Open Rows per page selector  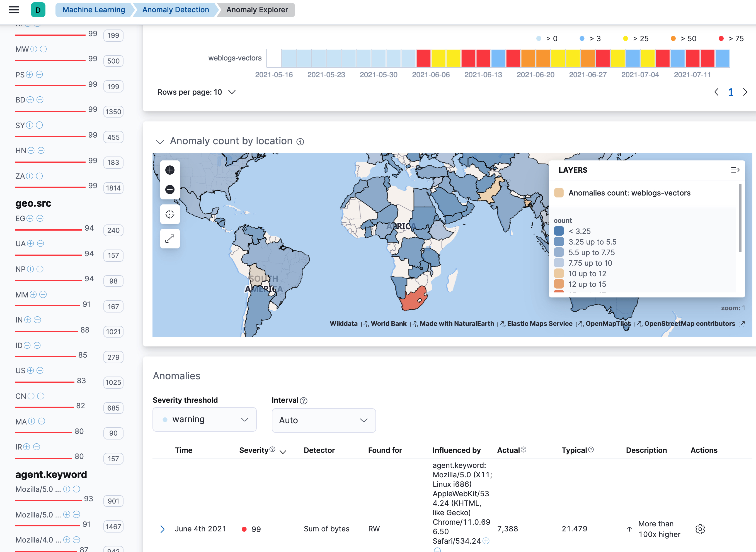coord(196,92)
